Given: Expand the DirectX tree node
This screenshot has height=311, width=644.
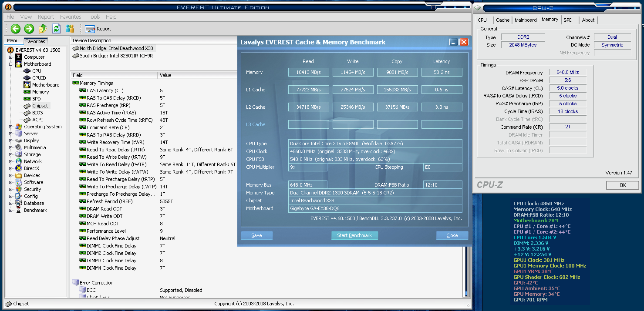Looking at the screenshot, I should pos(11,168).
